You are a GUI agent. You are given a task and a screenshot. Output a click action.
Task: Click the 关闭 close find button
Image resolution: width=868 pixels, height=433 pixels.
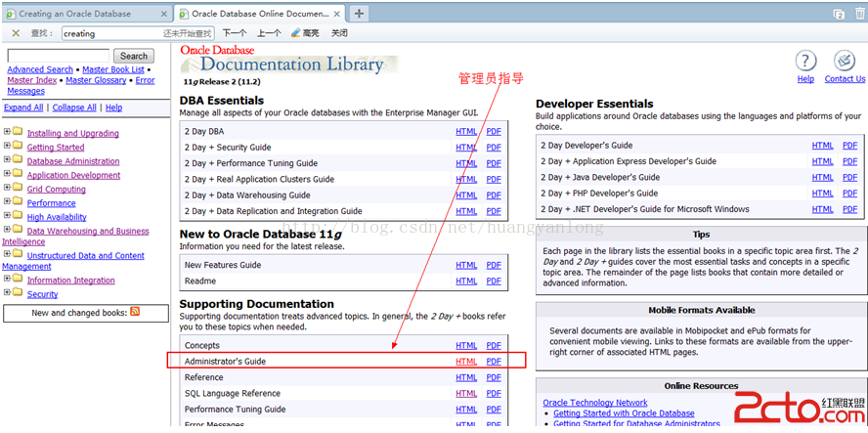coord(339,33)
